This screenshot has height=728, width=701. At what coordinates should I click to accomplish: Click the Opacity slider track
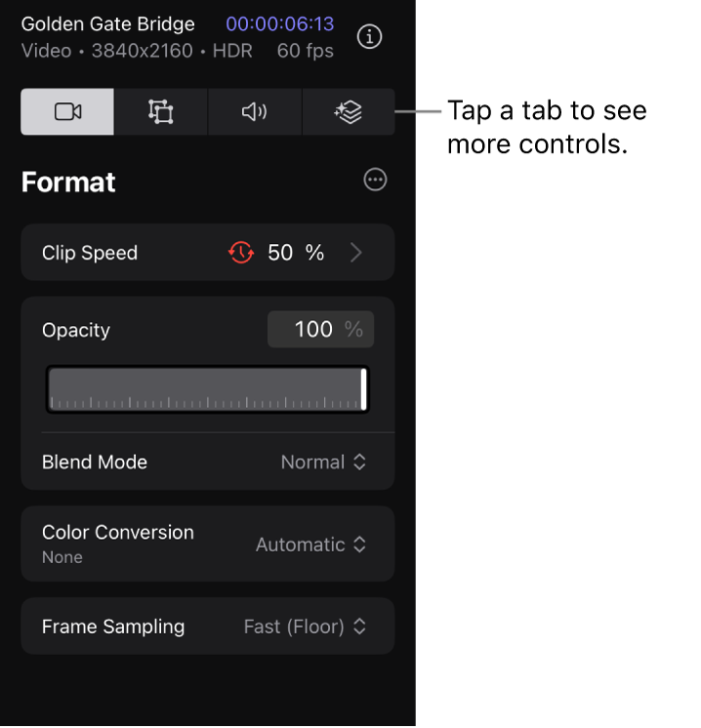[x=207, y=388]
